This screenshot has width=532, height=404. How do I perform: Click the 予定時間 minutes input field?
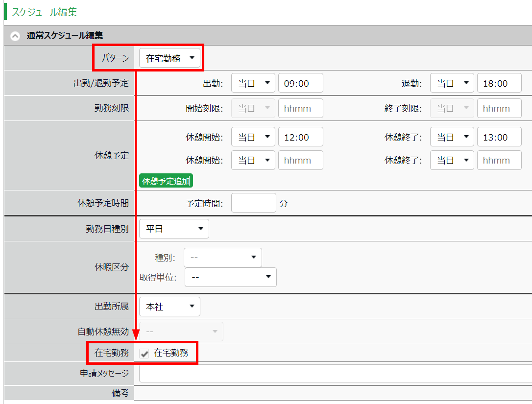[x=253, y=203]
